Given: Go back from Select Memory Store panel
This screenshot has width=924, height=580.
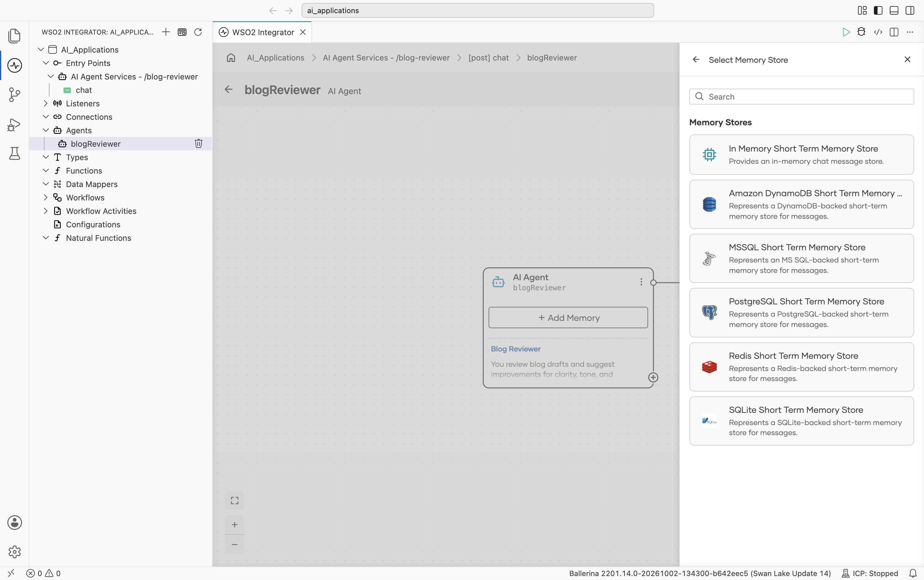Looking at the screenshot, I should (x=696, y=60).
